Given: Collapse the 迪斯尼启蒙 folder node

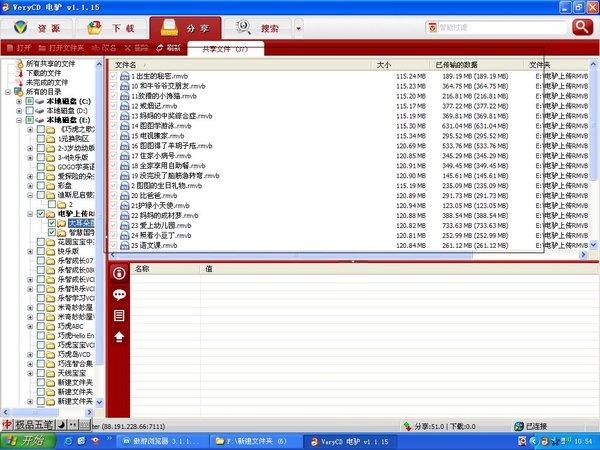Looking at the screenshot, I should (30, 195).
